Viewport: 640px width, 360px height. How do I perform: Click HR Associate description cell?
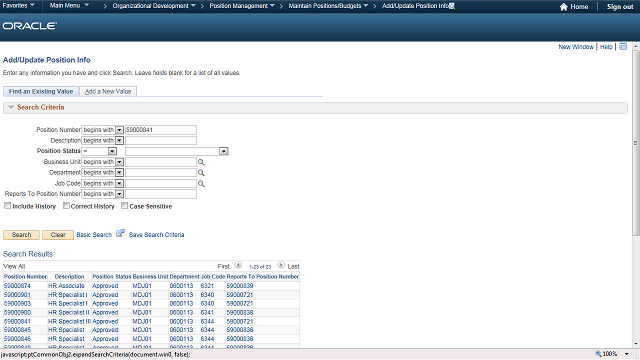pyautogui.click(x=66, y=286)
